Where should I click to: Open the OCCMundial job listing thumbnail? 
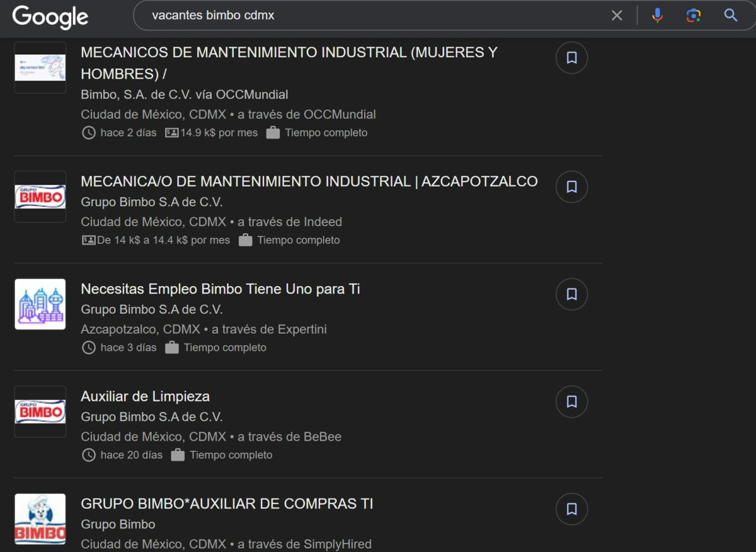coord(40,67)
